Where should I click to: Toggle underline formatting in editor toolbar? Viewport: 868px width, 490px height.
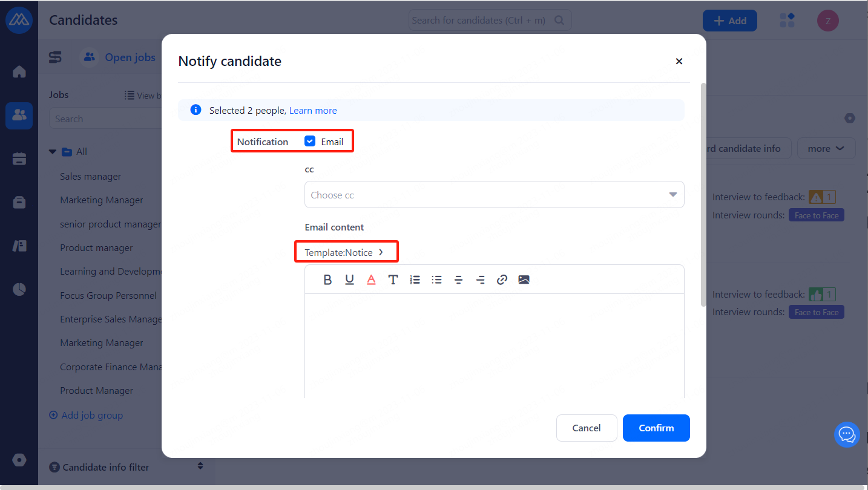(349, 279)
